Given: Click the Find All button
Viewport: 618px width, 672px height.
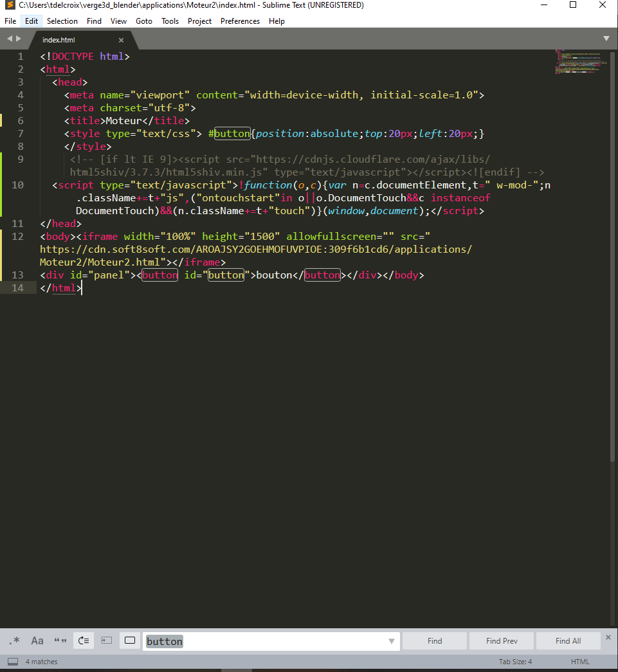Looking at the screenshot, I should coord(568,640).
